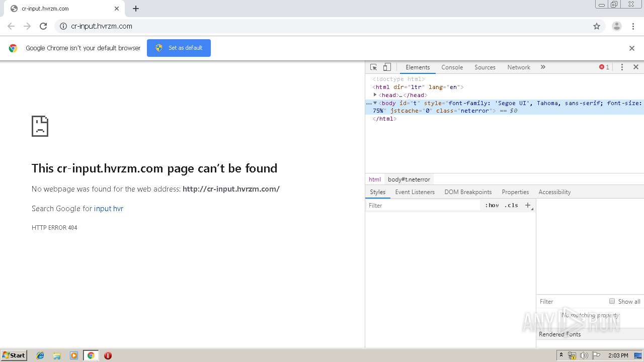Click the Chrome taskbar button
Screen dimensions: 644x362
pyautogui.click(x=91, y=355)
